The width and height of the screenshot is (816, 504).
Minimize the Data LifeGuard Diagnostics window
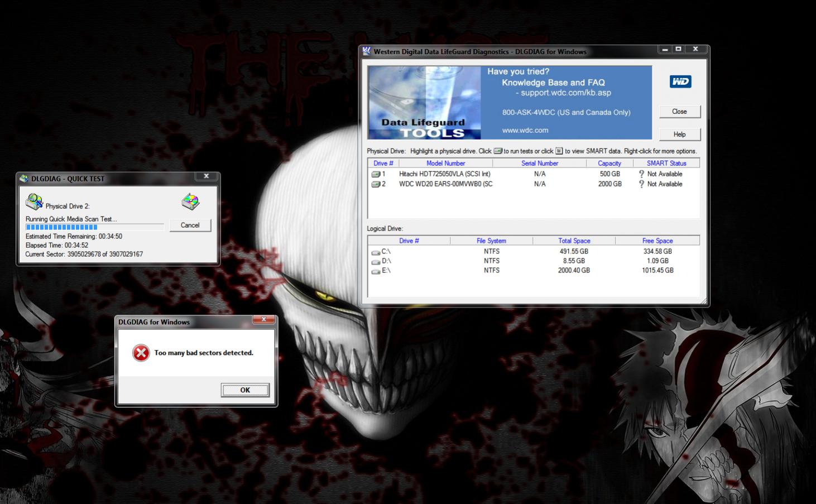pyautogui.click(x=664, y=49)
